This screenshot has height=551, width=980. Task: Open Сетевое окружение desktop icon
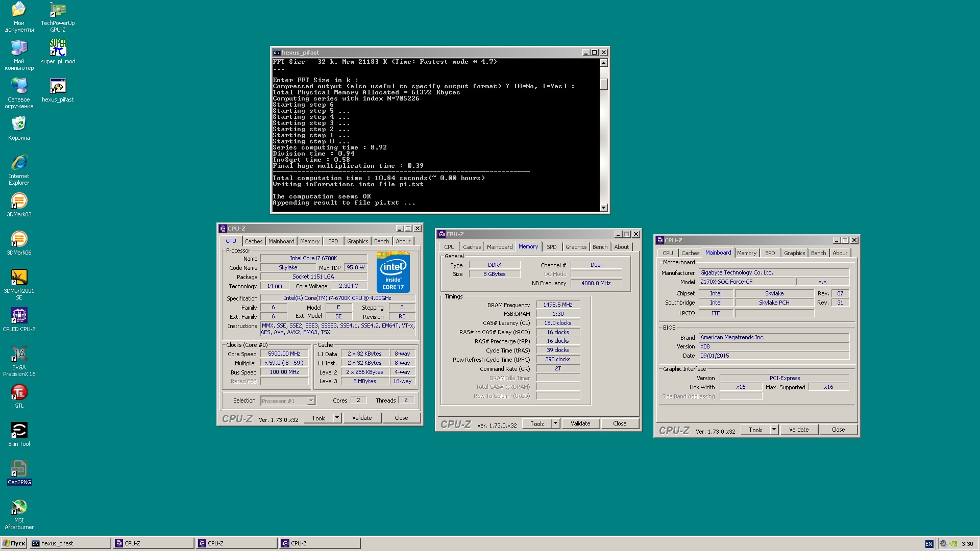(19, 93)
